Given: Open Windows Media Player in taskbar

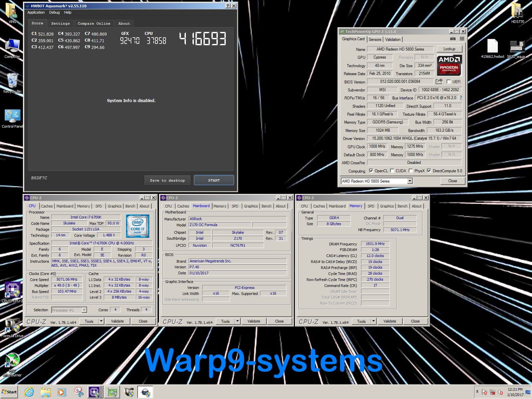Looking at the screenshot, I should pyautogui.click(x=62, y=392).
